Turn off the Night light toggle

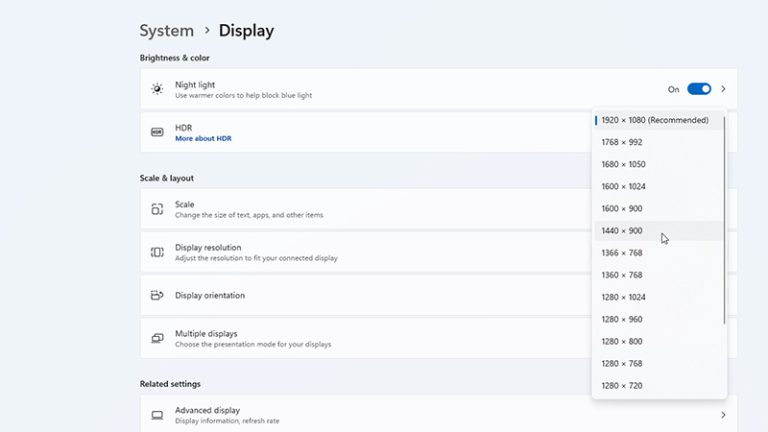click(x=699, y=89)
